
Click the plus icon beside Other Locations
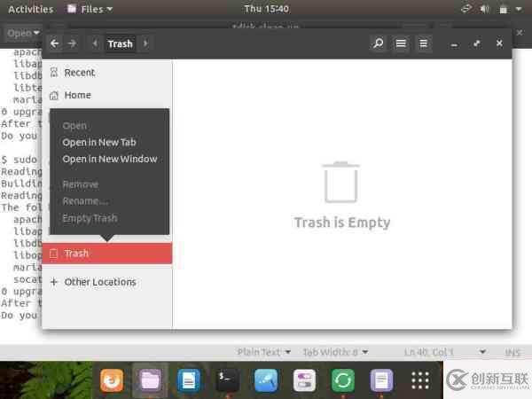tap(53, 282)
